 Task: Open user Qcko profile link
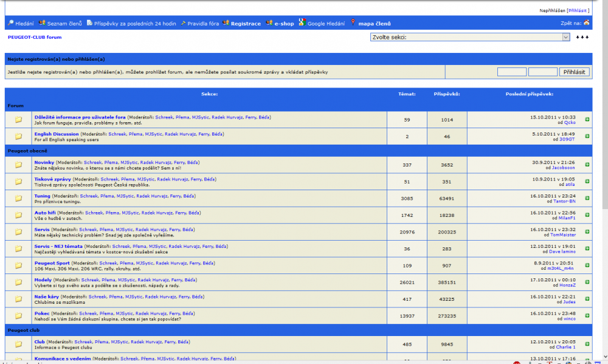pos(570,123)
